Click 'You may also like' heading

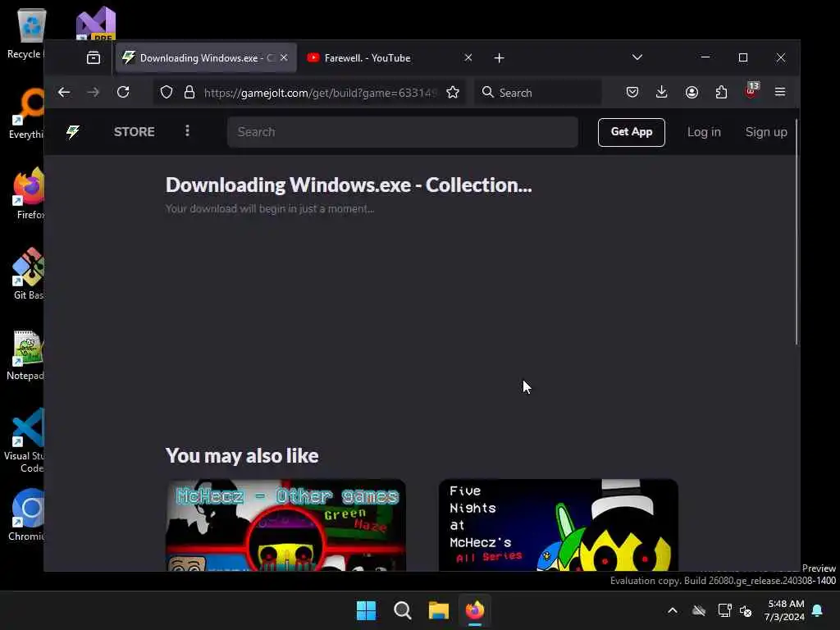tap(242, 456)
